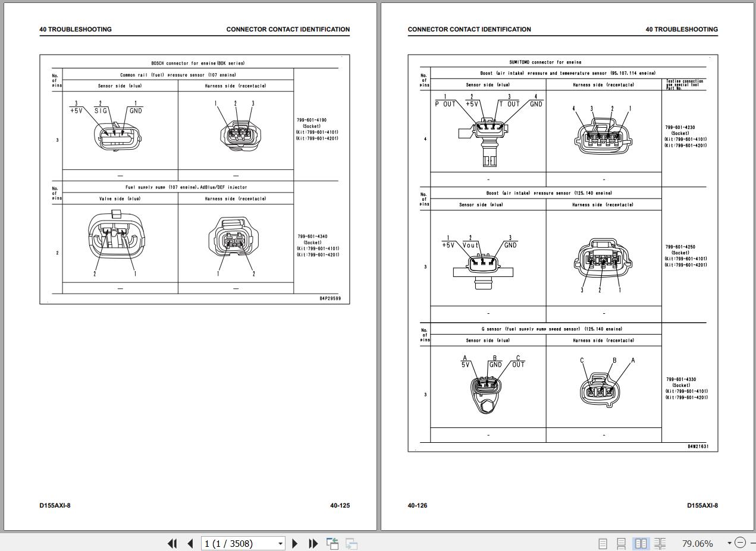Advance to the next page
The width and height of the screenshot is (756, 551).
[295, 543]
